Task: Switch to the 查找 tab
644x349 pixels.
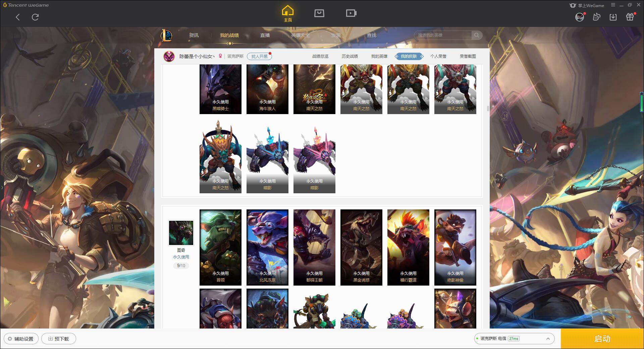Action: (x=372, y=35)
